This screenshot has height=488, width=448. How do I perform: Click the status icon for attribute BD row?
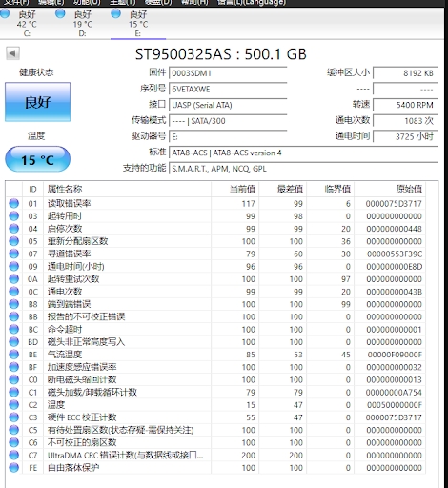click(x=14, y=342)
